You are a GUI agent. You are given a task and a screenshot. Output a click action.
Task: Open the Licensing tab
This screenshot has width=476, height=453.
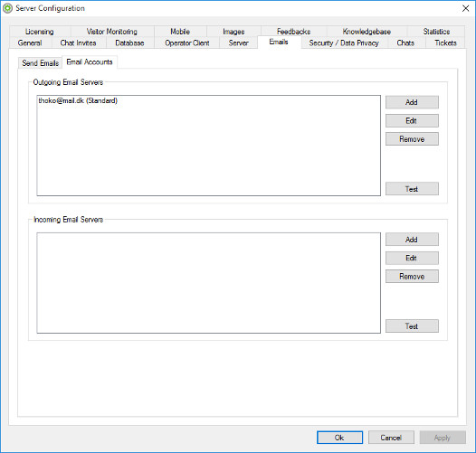click(x=40, y=32)
